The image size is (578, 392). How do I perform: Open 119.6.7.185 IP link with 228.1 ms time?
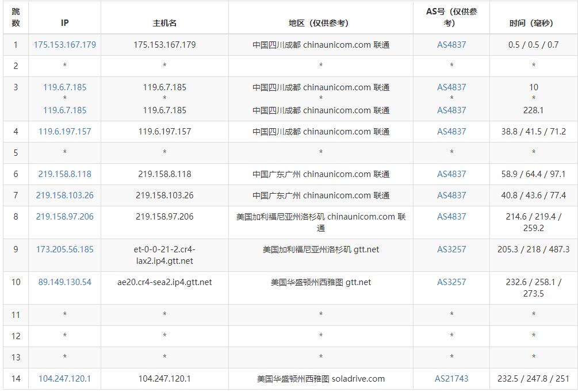coord(65,110)
